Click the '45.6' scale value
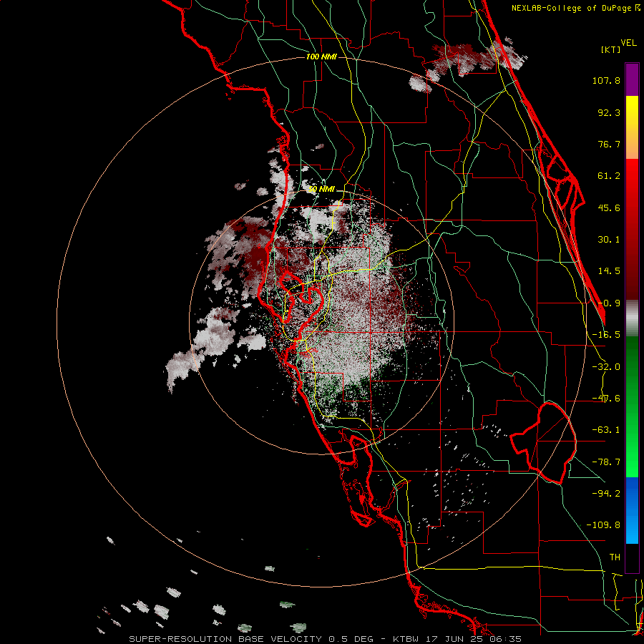This screenshot has width=644, height=644. click(x=609, y=208)
